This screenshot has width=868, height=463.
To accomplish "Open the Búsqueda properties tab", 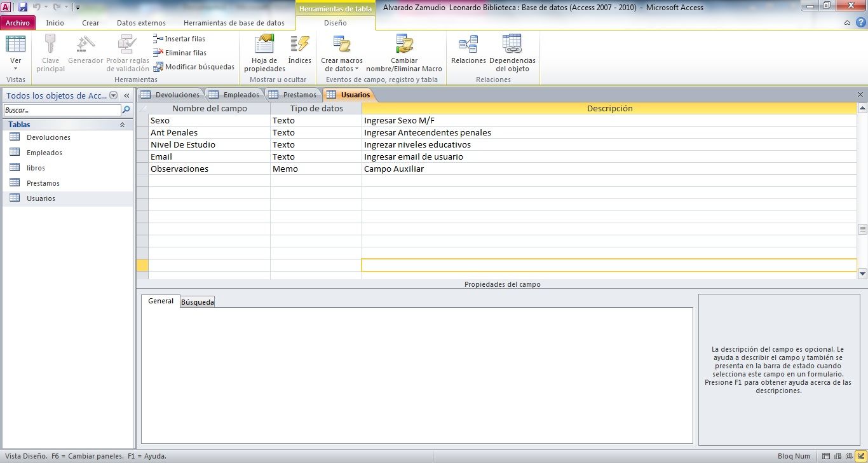I will [198, 302].
